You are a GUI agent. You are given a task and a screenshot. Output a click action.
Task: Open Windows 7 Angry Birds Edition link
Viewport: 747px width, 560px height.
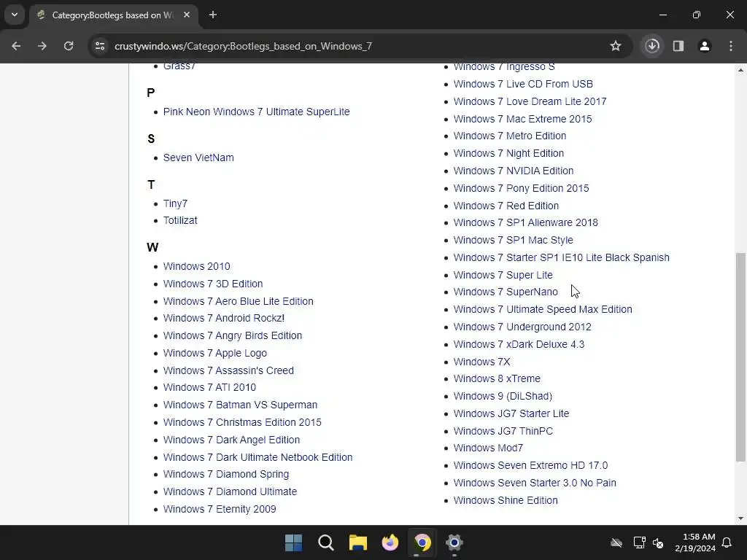click(x=233, y=335)
